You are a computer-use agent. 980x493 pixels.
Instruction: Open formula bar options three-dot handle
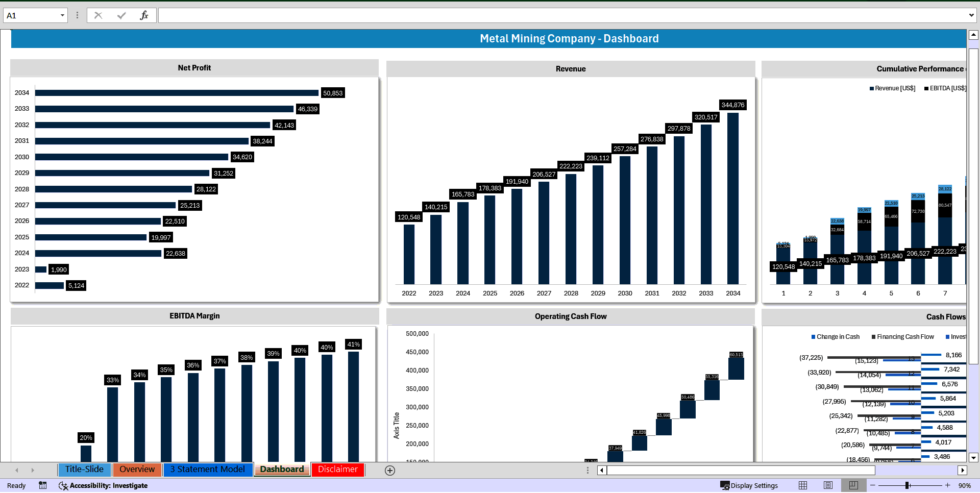[x=77, y=15]
